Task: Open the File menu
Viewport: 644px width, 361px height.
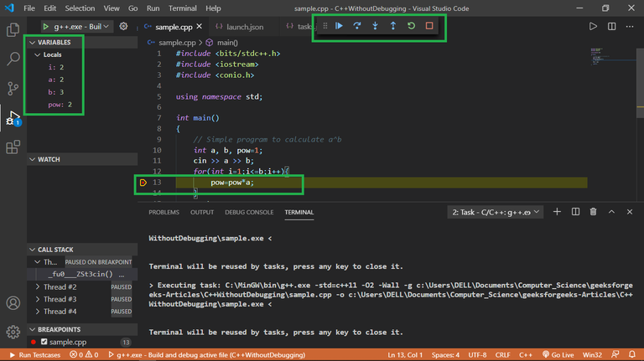Action: click(x=29, y=8)
